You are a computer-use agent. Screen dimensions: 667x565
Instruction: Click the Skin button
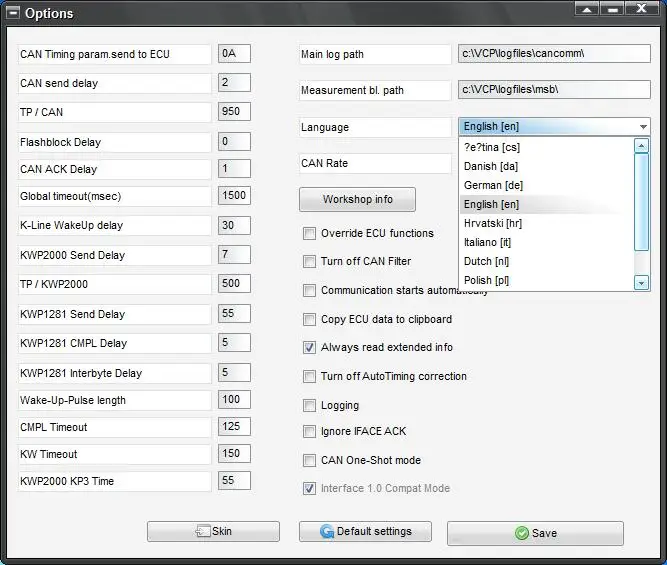(x=213, y=531)
